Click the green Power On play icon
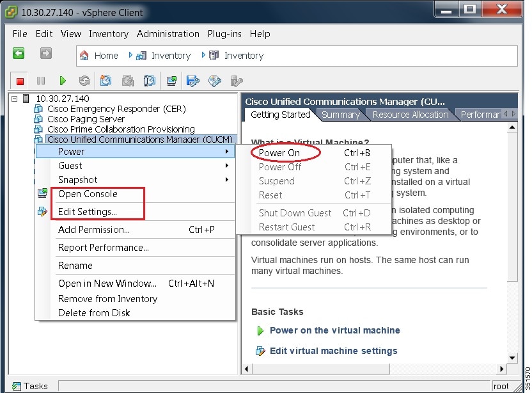Screen dimensions: 532x393 click(x=63, y=81)
